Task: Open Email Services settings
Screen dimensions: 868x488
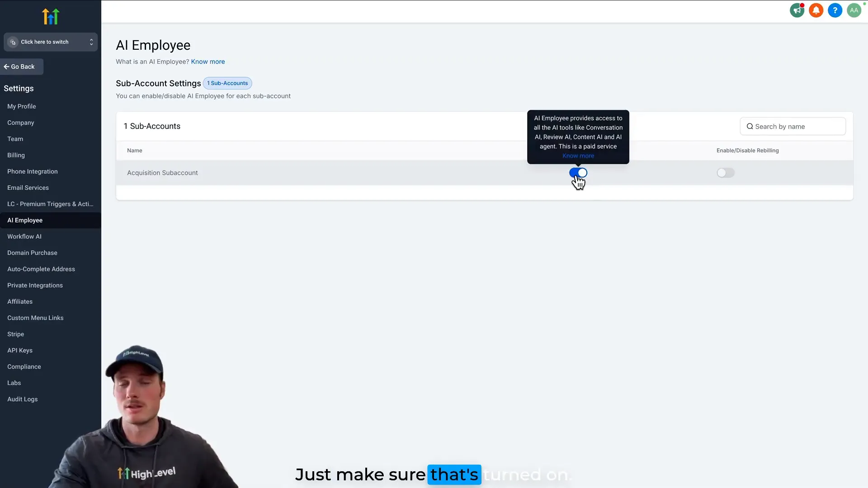Action: (28, 188)
